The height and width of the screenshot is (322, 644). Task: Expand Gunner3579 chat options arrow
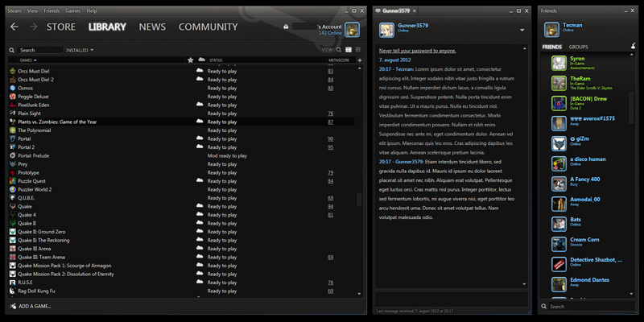coord(522,31)
